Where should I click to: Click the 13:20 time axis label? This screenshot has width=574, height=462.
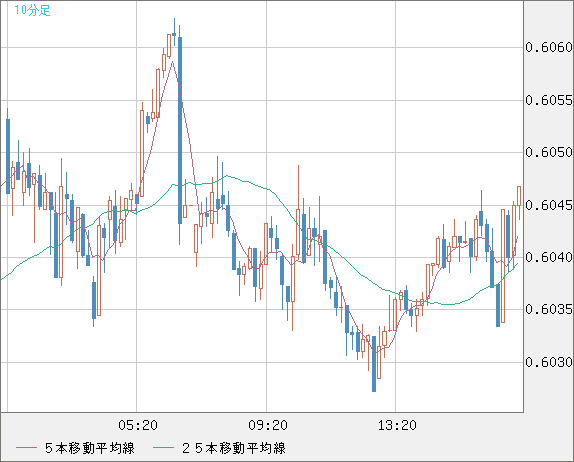click(397, 425)
